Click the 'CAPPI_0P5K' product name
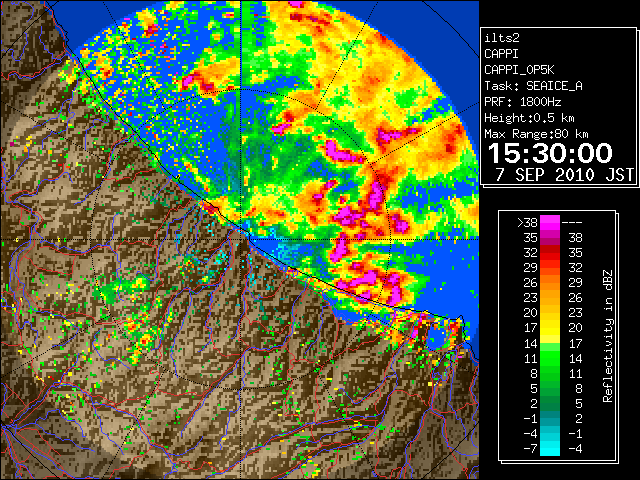Viewport: 640px width, 480px height. point(519,70)
